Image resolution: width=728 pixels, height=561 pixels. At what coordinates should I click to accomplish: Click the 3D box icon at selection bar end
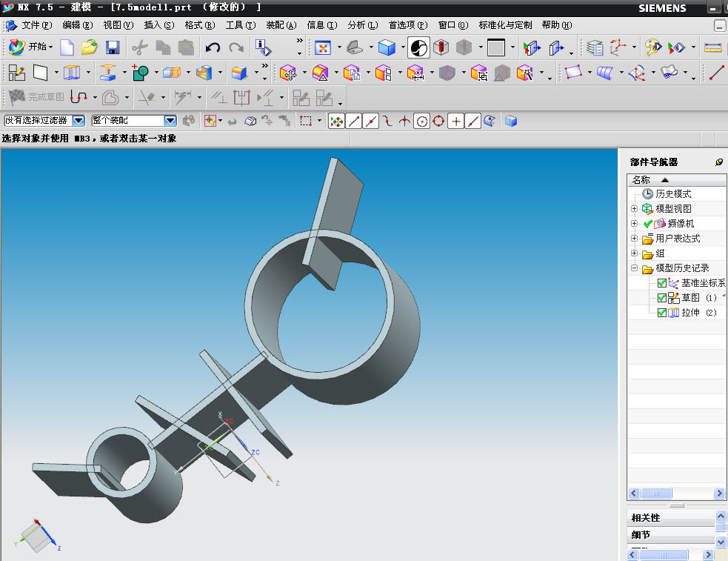(x=511, y=122)
